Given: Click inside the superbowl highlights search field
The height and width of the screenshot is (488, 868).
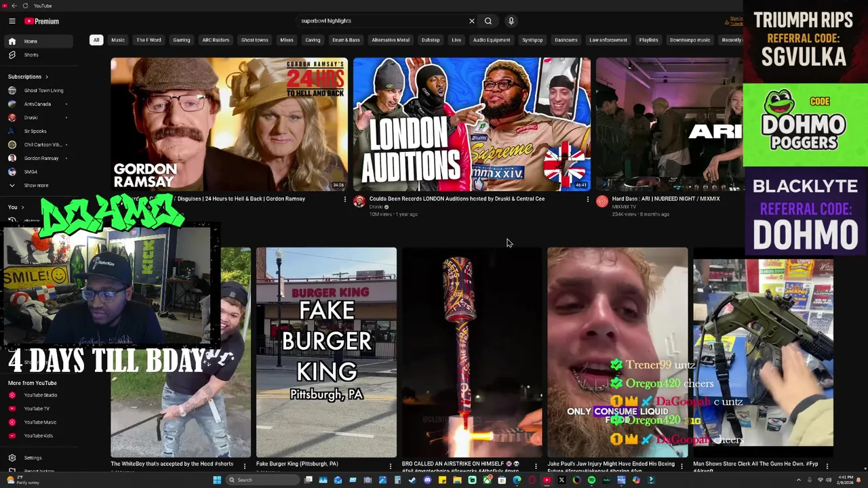Looking at the screenshot, I should coord(383,21).
